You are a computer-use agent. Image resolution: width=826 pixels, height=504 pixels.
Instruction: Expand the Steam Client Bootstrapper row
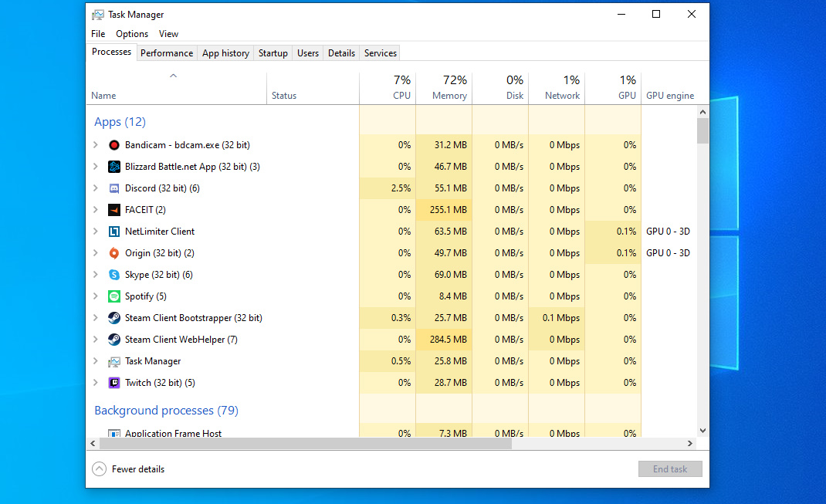tap(96, 317)
